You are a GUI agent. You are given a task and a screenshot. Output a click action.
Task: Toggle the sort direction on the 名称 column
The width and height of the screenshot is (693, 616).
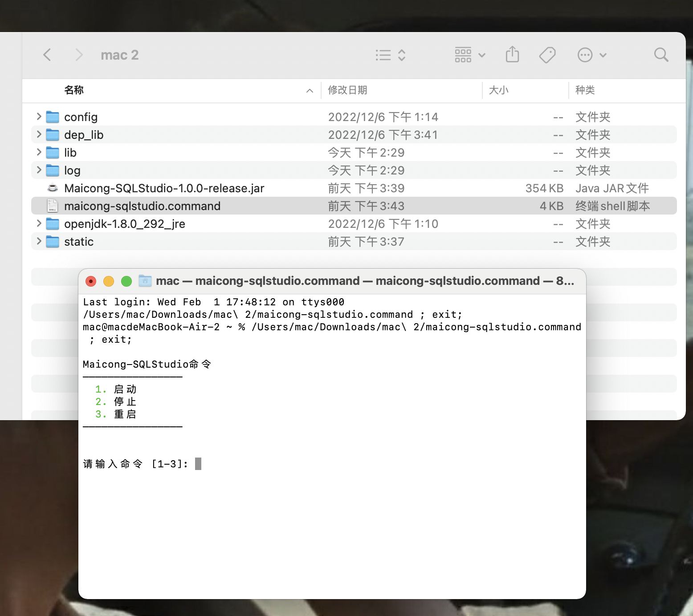coord(310,90)
